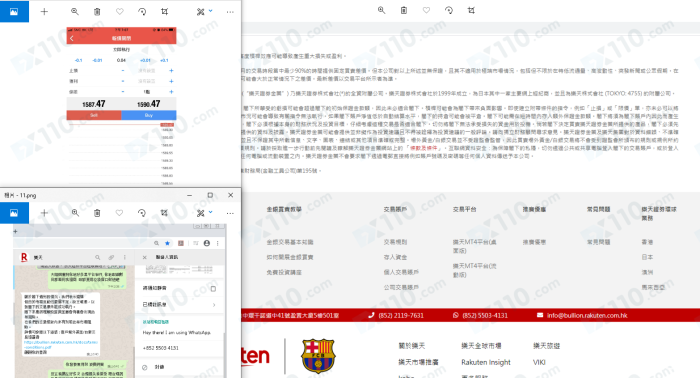
Task: Click search icon in WhatsApp chat header
Action: pos(97,258)
